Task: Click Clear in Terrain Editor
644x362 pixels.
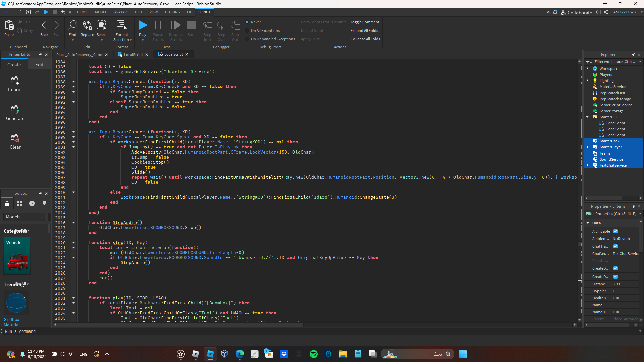Action: point(15,141)
